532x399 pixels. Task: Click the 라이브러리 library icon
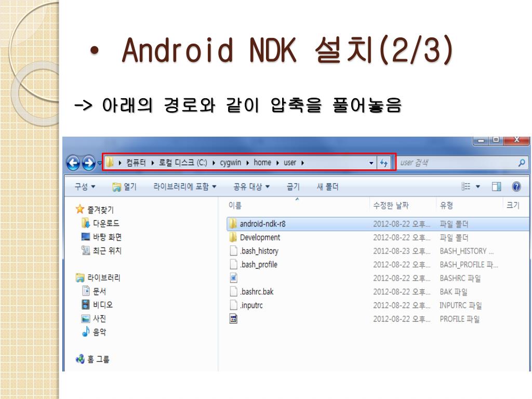79,278
